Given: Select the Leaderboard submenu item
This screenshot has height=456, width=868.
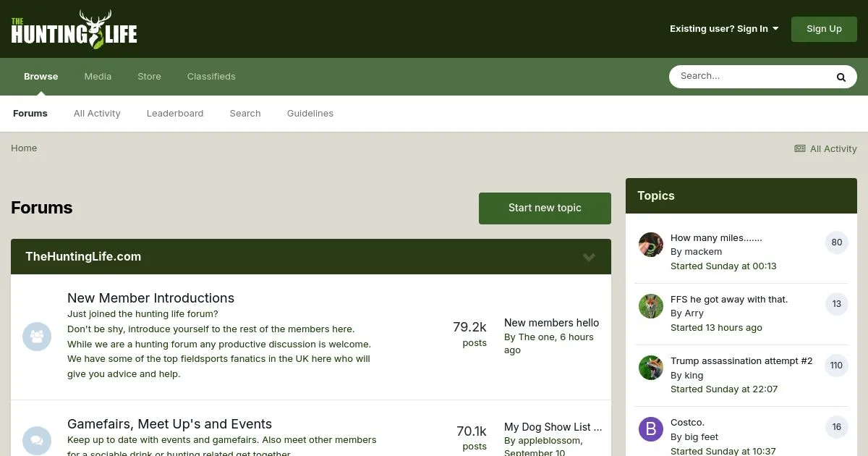Looking at the screenshot, I should click(x=175, y=114).
